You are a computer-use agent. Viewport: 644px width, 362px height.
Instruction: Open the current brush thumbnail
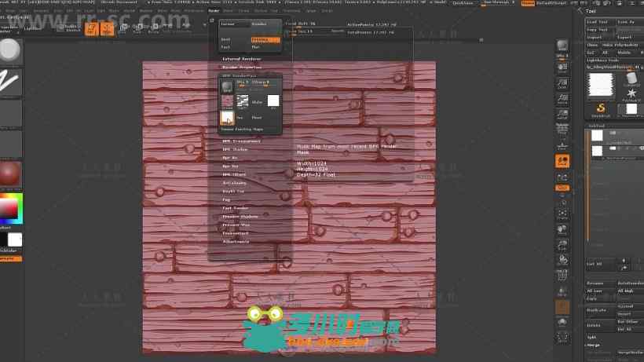coord(10,50)
